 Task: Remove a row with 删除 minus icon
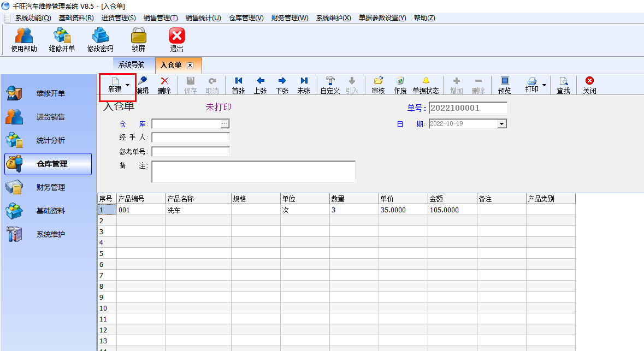pyautogui.click(x=478, y=85)
